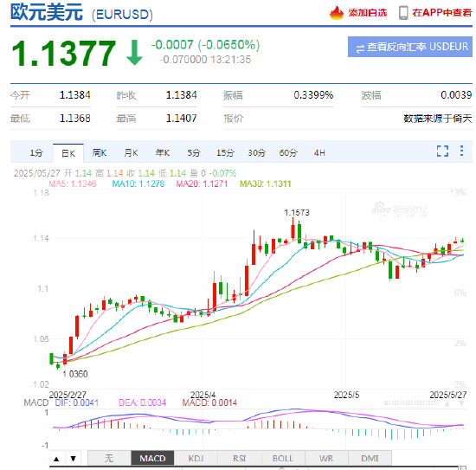The image size is (476, 470).
Task: Click the MA10: 1.1278 legend label
Action: tap(138, 183)
